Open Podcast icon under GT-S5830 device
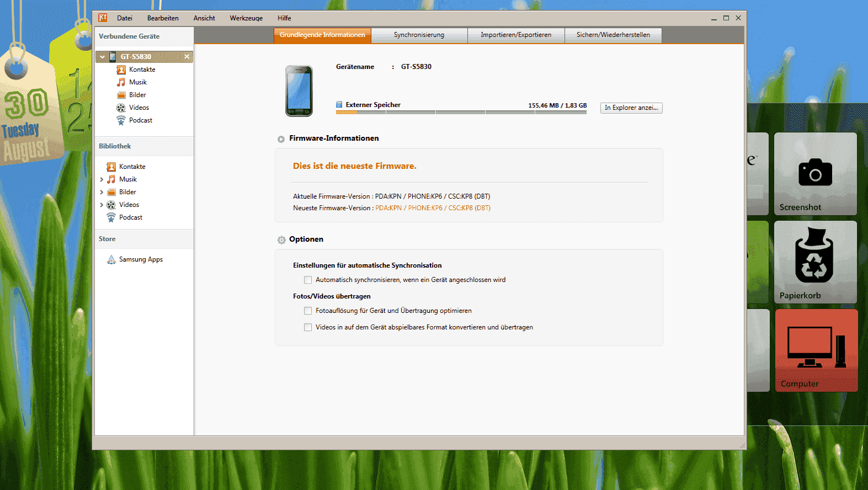This screenshot has height=490, width=868. point(121,120)
